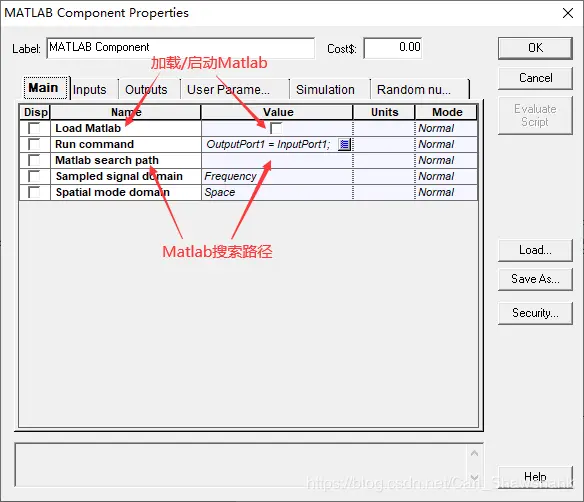
Task: Change the Mode of Load Matlab row
Action: coord(446,128)
